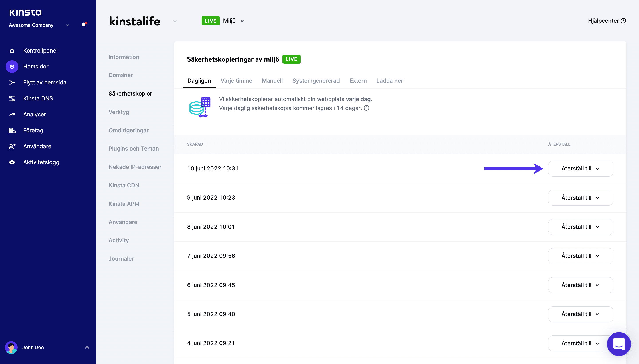Switch to the Ladda ner tab
This screenshot has height=364, width=639.
point(390,81)
